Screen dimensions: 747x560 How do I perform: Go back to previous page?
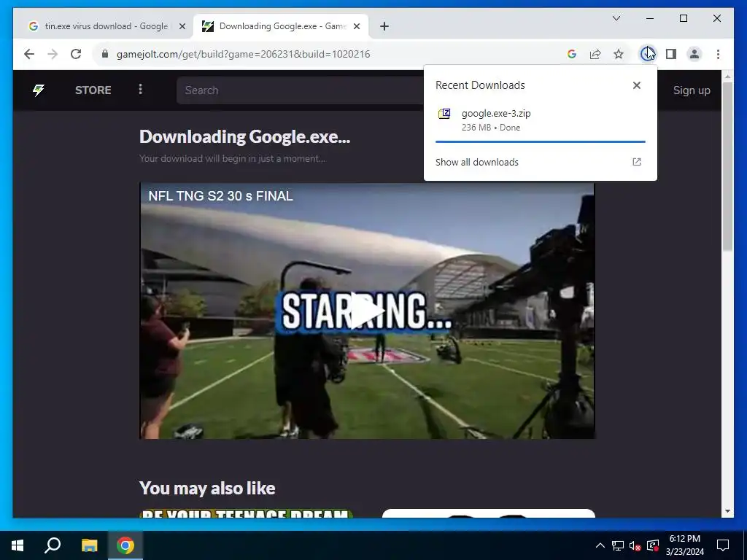coord(29,54)
